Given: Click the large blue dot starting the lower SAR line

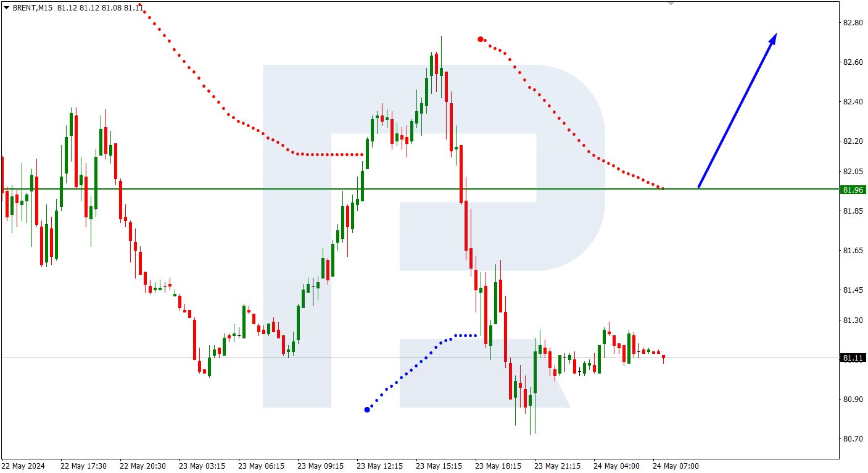Looking at the screenshot, I should click(x=367, y=409).
